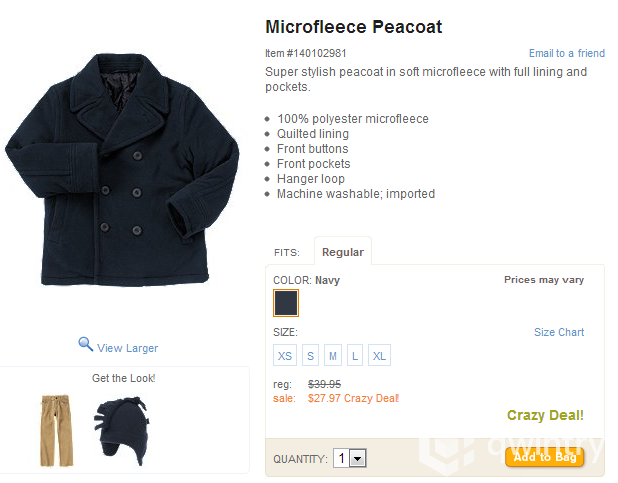Choose the Navy color swatch

tap(286, 303)
